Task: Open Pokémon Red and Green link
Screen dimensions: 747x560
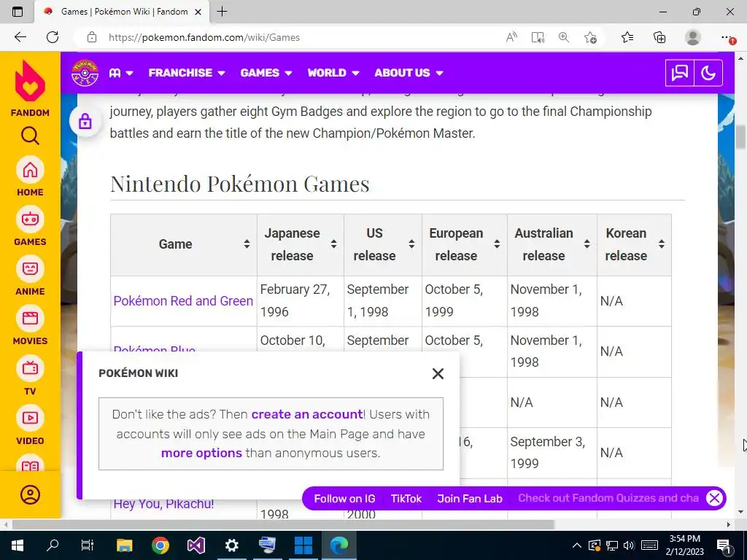Action: [x=183, y=301]
